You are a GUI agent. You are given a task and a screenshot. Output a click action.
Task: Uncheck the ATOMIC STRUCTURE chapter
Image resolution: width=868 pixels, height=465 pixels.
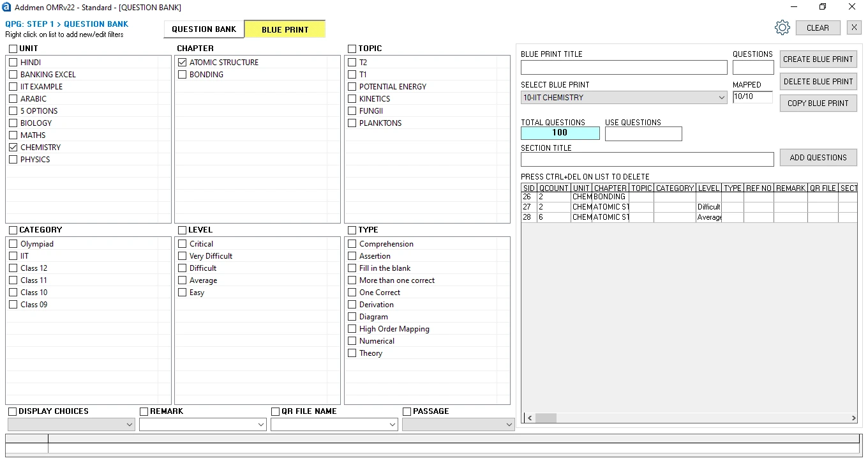(x=182, y=62)
